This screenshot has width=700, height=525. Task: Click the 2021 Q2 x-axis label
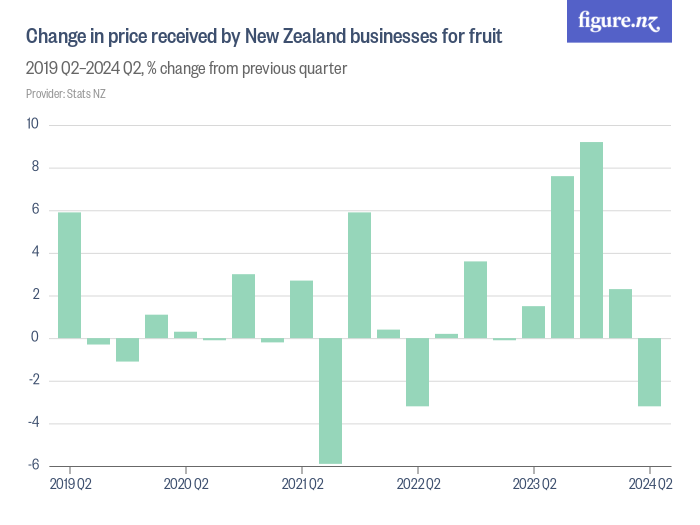pos(302,485)
